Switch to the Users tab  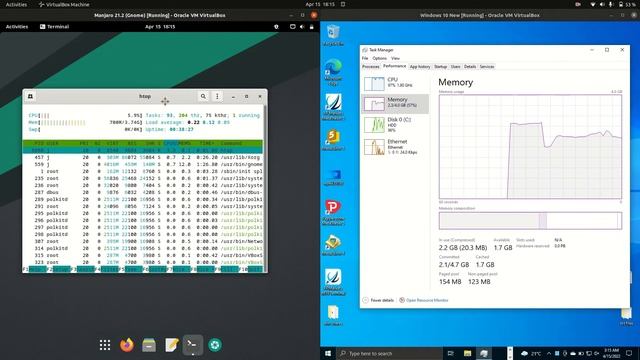click(x=456, y=67)
